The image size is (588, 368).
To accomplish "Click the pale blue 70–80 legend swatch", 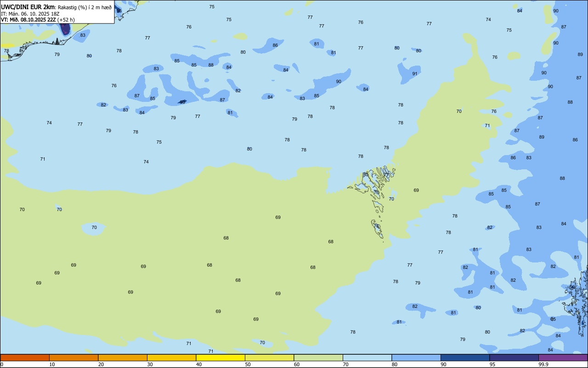I will 367,357.
